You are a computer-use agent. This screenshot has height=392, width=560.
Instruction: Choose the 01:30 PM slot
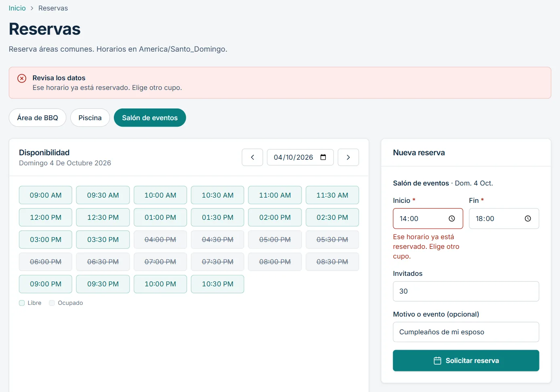tap(218, 217)
